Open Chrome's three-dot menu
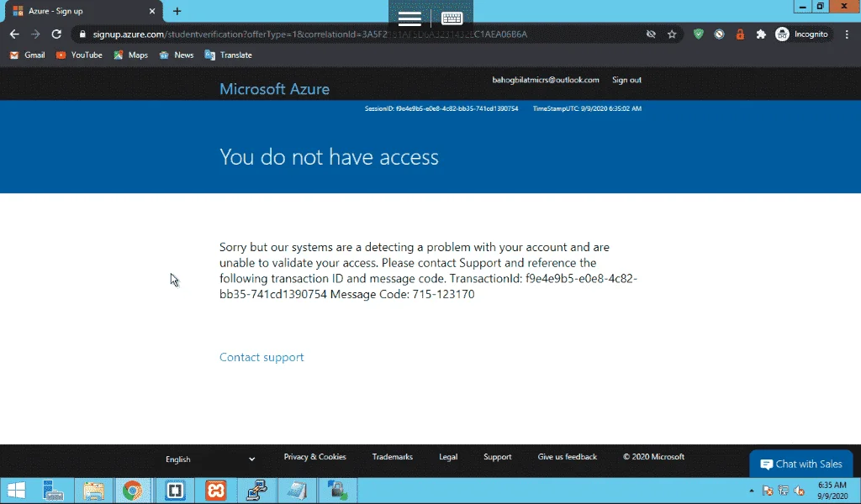Screen dimensions: 861x504 847,34
